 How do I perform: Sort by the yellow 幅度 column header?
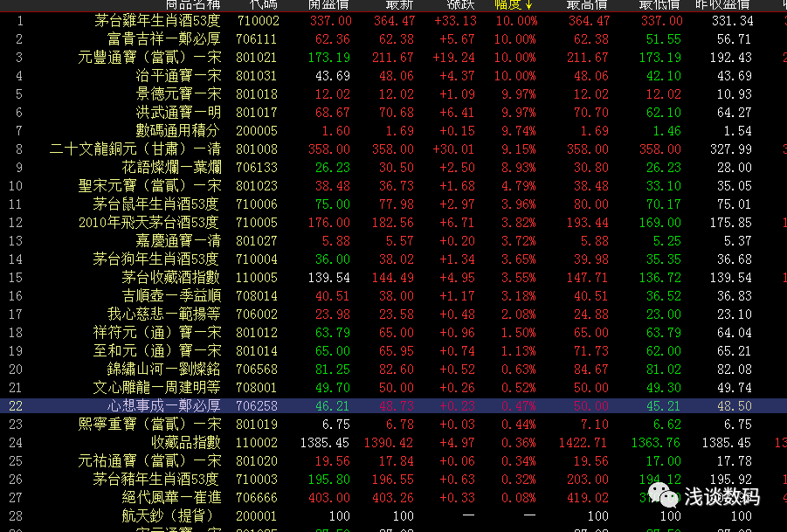[514, 4]
